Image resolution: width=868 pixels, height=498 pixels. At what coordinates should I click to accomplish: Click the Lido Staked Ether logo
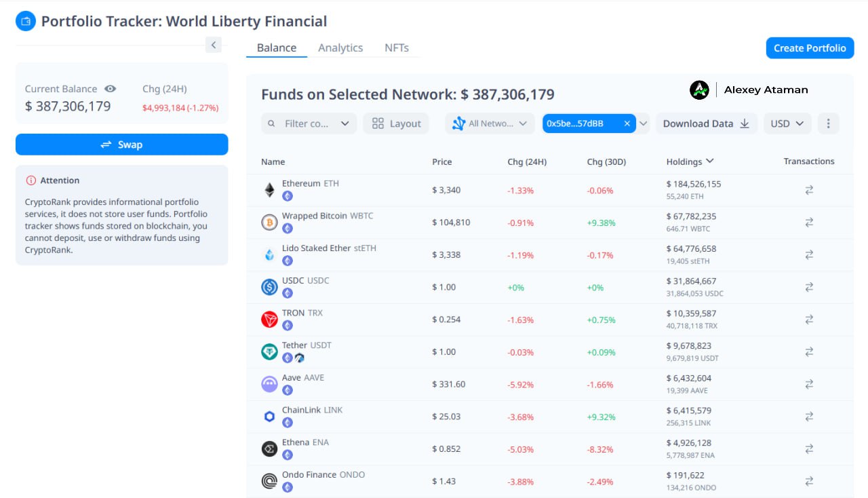click(x=269, y=254)
